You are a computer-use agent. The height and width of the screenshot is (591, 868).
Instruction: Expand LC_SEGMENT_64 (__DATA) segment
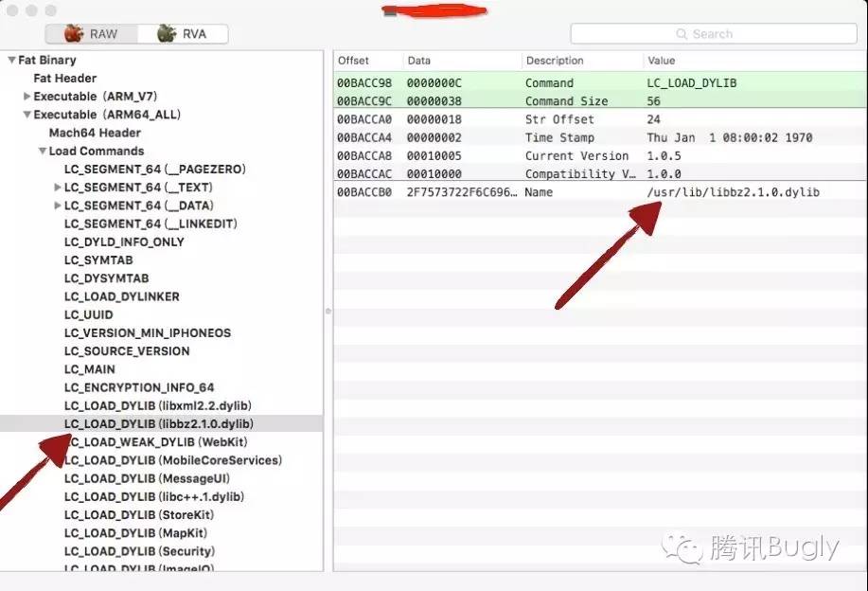point(58,206)
